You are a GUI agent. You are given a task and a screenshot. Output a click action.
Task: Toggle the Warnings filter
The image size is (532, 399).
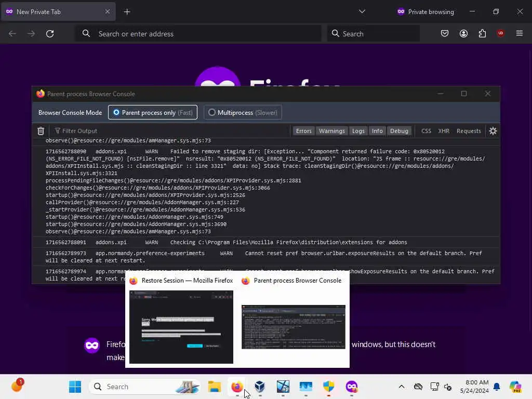[x=332, y=131]
